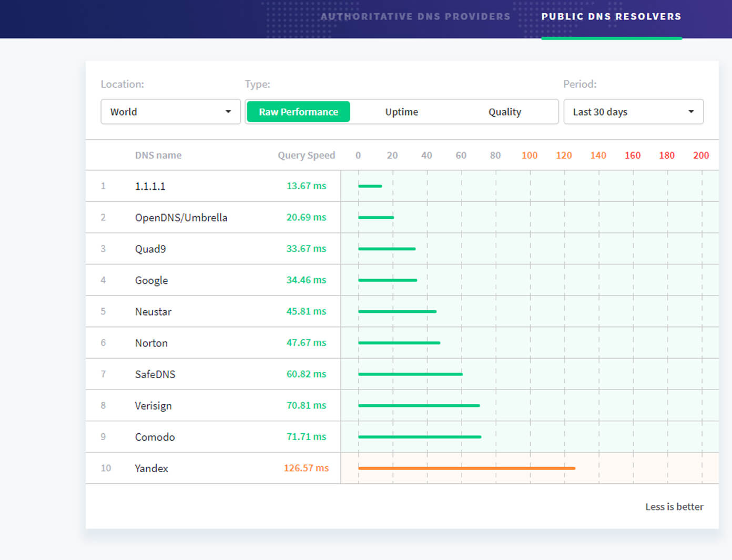Click the 47.67 ms query speed value

click(x=306, y=342)
